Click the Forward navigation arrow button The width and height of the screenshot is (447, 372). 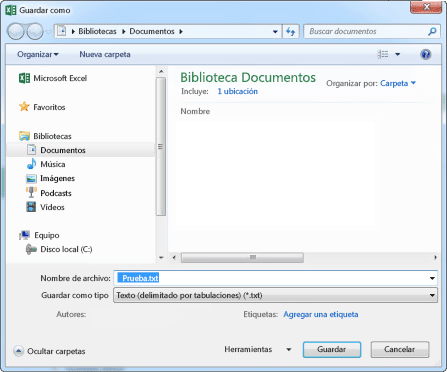pyautogui.click(x=35, y=32)
